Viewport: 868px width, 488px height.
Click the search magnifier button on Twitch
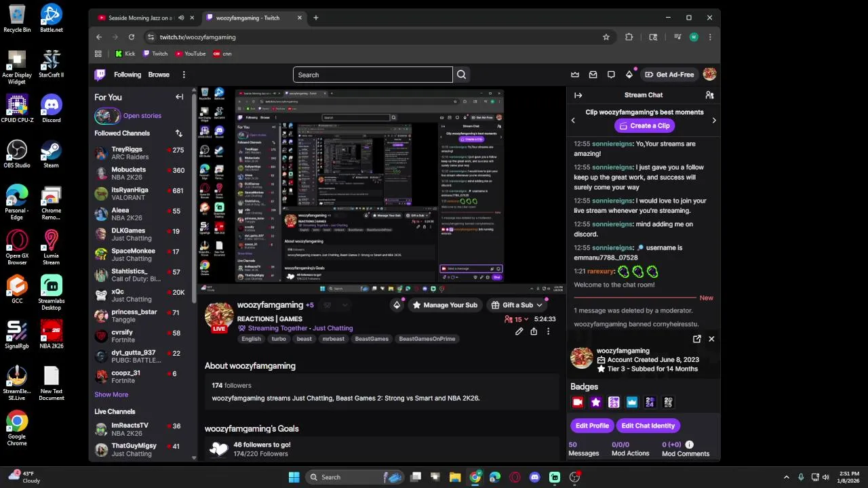(x=462, y=75)
